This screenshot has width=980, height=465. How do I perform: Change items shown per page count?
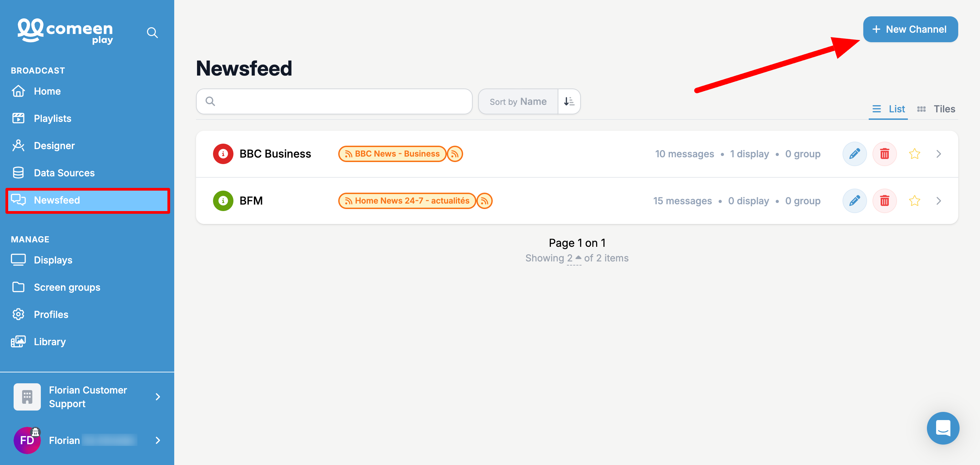tap(574, 258)
